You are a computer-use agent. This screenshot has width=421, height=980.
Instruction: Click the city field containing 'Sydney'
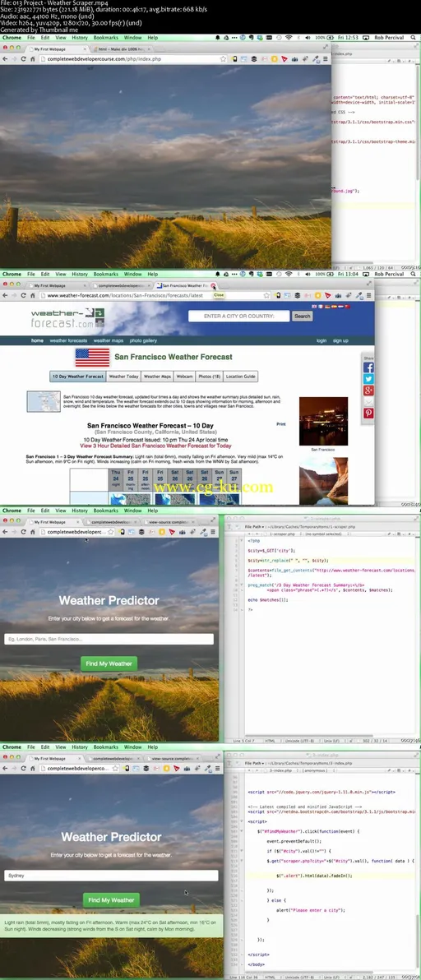[x=111, y=876]
